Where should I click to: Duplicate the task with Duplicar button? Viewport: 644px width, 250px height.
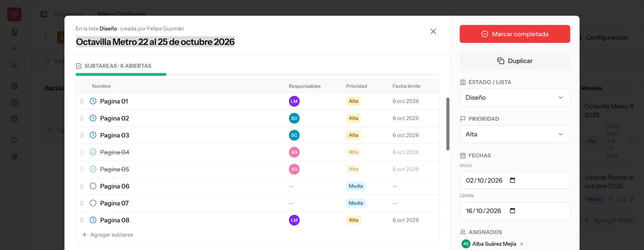pyautogui.click(x=514, y=61)
